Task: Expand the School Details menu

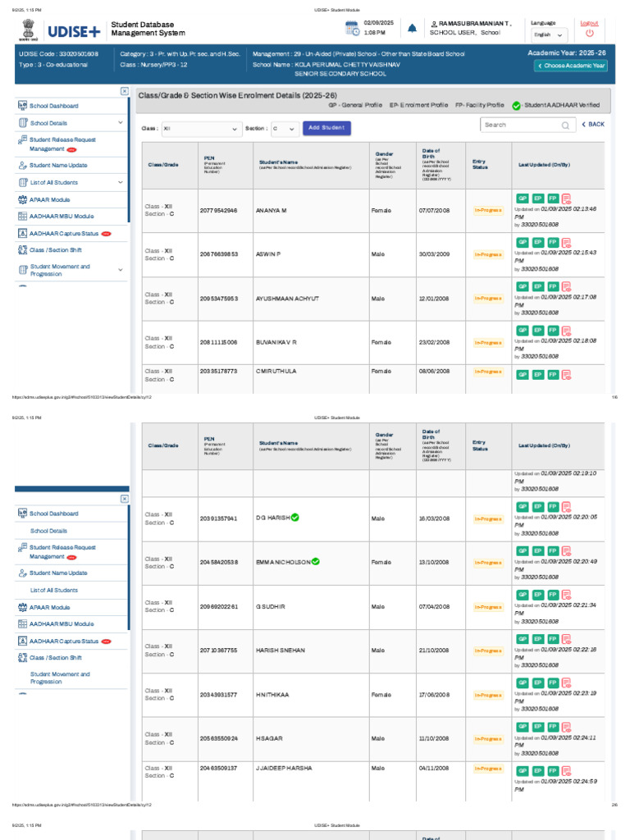Action: (x=71, y=123)
